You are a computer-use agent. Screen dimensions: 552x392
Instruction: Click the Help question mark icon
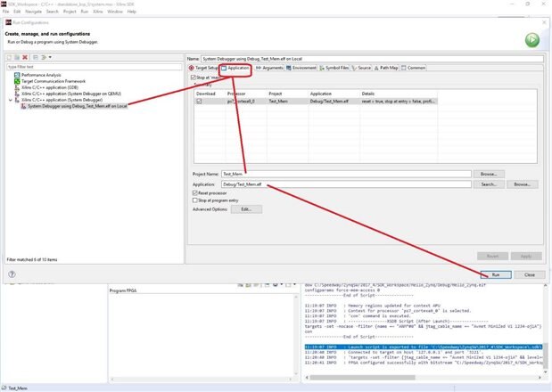click(x=11, y=274)
